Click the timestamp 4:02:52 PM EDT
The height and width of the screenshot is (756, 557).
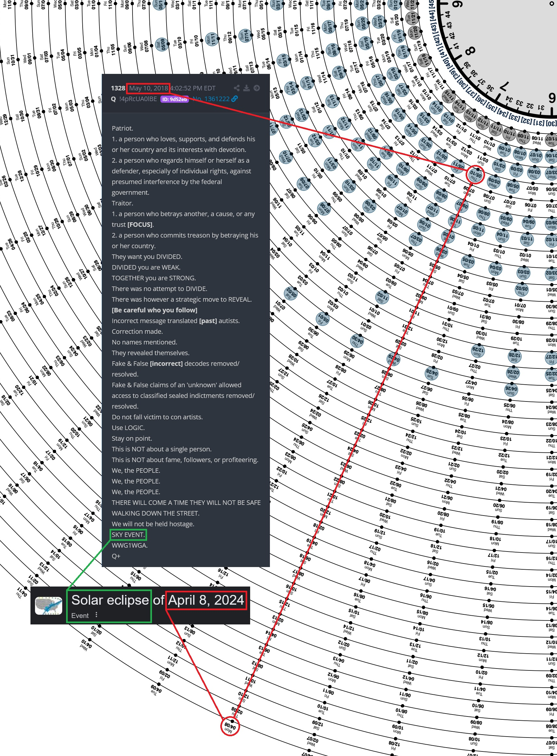pos(193,88)
